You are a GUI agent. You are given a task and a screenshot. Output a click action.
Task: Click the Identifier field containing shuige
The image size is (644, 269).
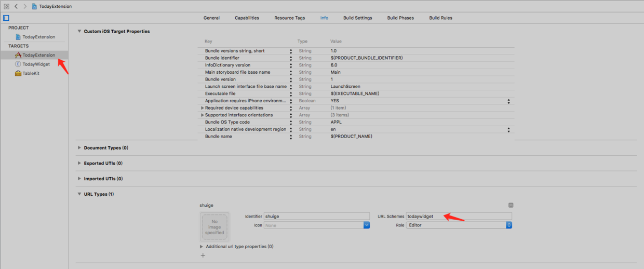pyautogui.click(x=317, y=217)
